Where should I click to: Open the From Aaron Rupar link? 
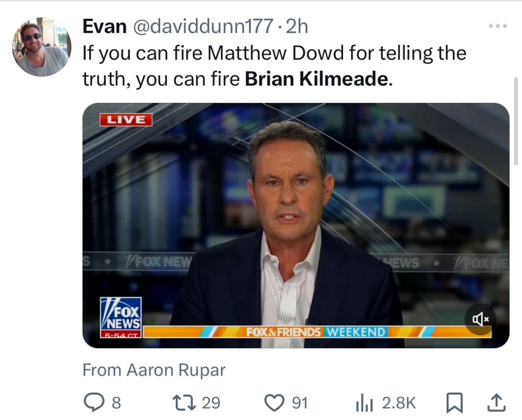pyautogui.click(x=153, y=370)
